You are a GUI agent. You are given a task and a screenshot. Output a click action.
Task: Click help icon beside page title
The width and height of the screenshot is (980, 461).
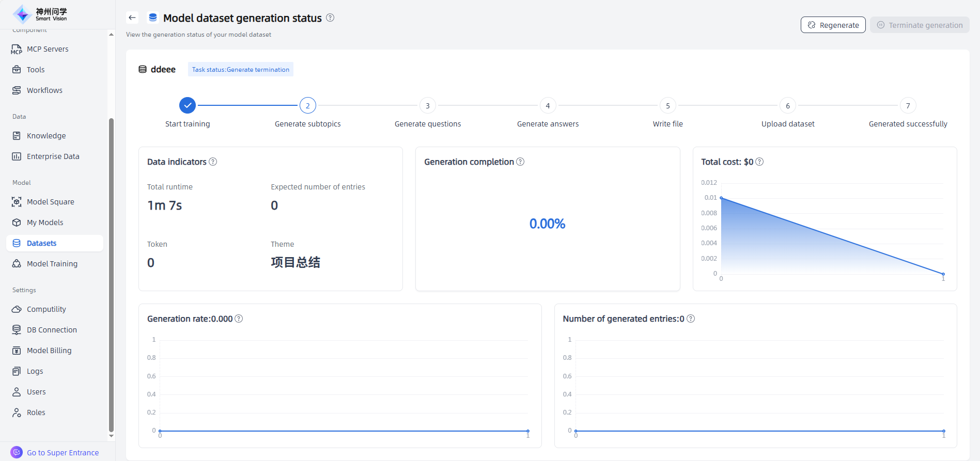point(330,18)
